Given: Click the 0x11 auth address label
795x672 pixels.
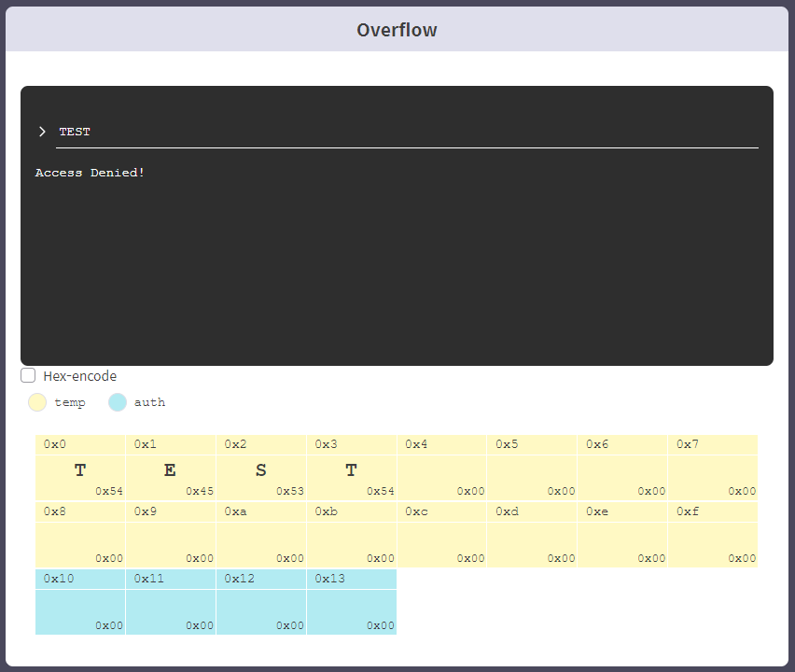Looking at the screenshot, I should coord(149,579).
